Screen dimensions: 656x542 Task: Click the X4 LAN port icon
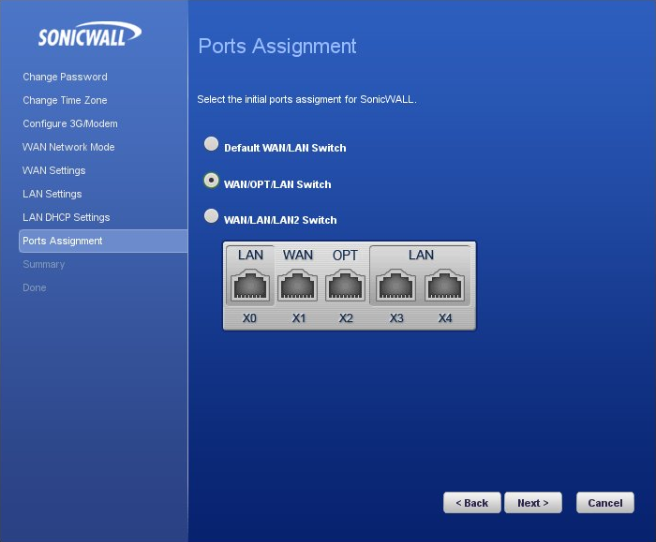[x=445, y=286]
